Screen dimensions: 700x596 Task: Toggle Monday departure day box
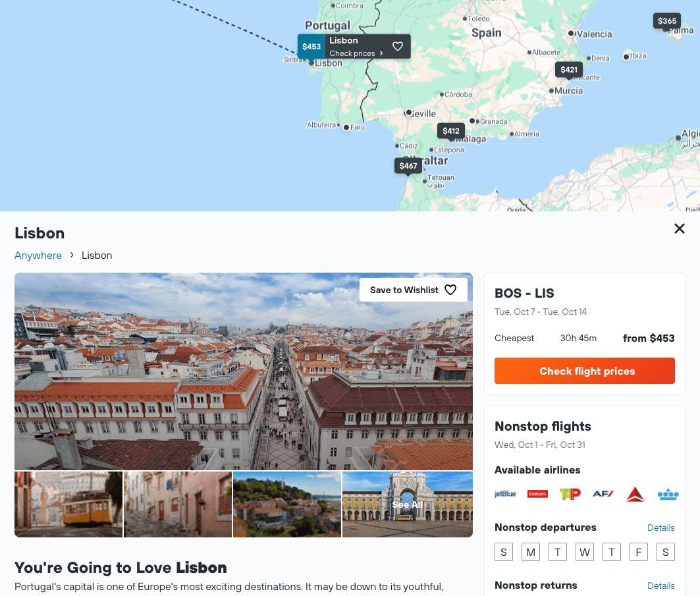[x=531, y=553]
